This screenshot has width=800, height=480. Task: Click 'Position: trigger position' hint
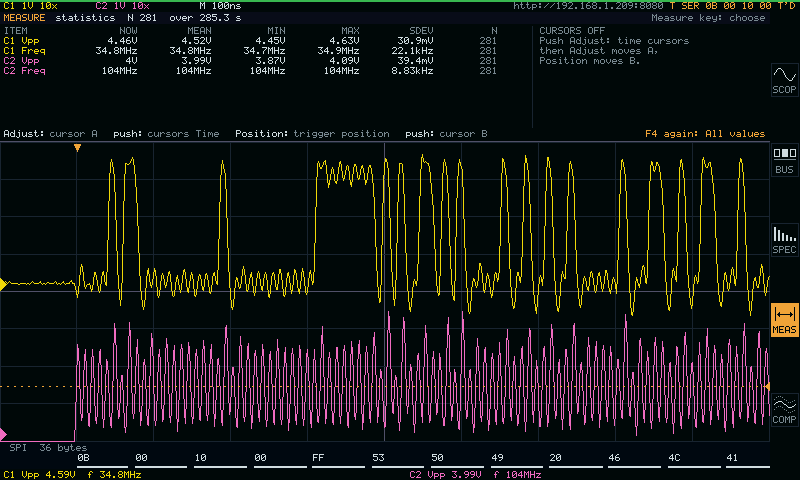coord(312,134)
